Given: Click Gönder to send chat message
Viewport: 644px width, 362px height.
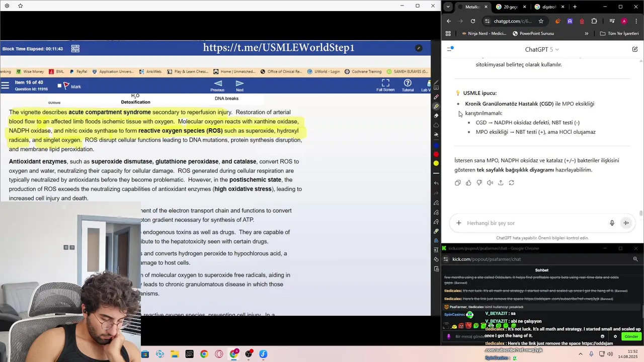Looking at the screenshot, I should click(631, 336).
